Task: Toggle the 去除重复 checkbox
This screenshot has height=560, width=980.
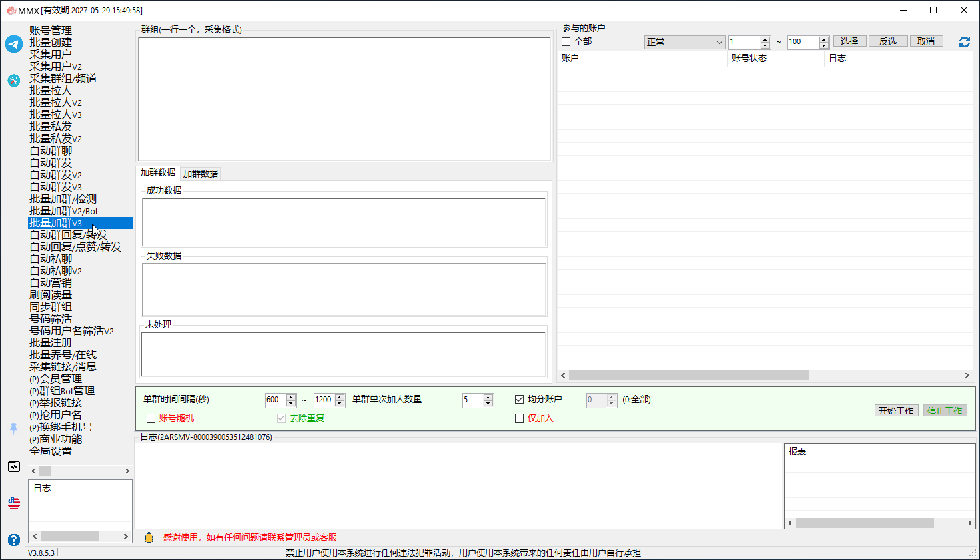Action: click(281, 418)
